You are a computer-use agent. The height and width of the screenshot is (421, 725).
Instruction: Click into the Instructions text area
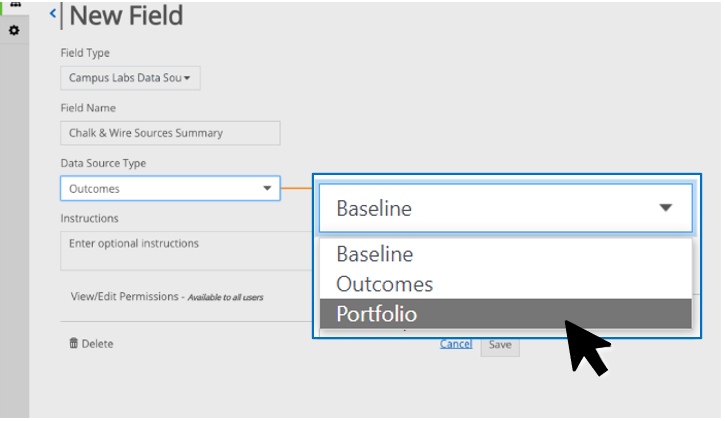tap(186, 250)
